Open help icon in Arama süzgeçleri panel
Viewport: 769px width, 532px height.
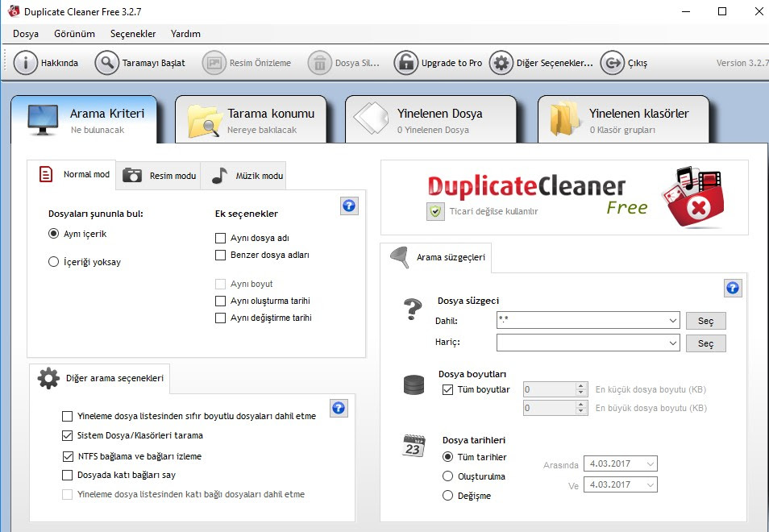click(733, 288)
